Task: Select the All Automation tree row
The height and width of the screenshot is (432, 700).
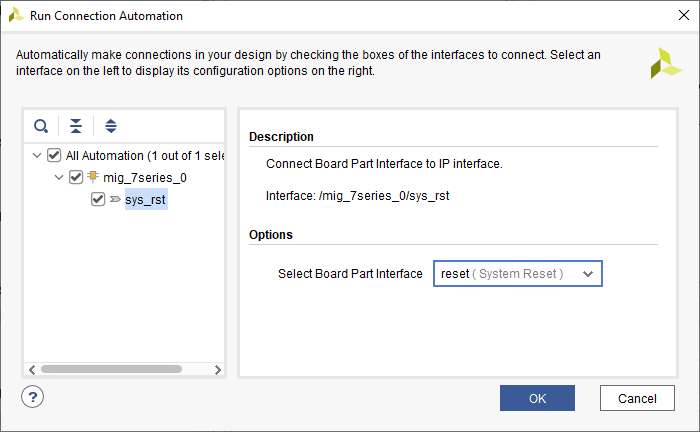Action: (145, 155)
